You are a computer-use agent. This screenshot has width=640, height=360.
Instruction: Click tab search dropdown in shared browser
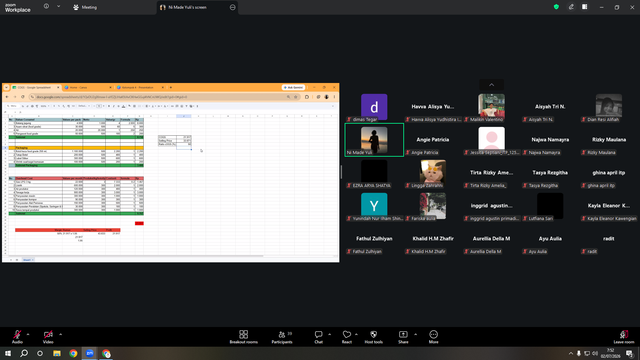pos(6,87)
